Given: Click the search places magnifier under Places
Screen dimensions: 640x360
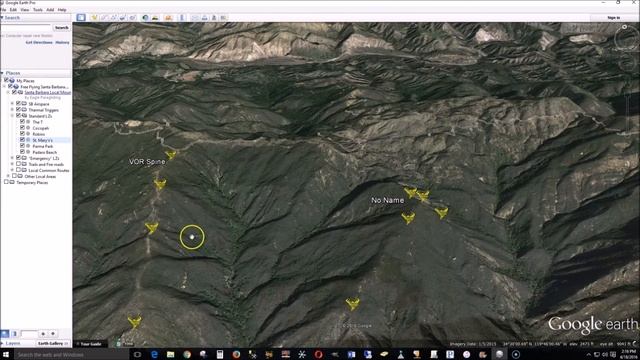Looking at the screenshot, I should [x=4, y=333].
